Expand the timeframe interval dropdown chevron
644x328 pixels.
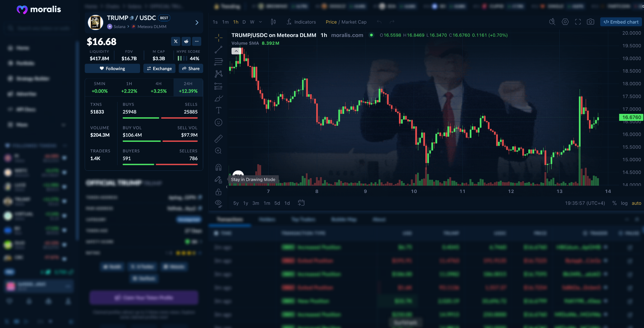(260, 22)
